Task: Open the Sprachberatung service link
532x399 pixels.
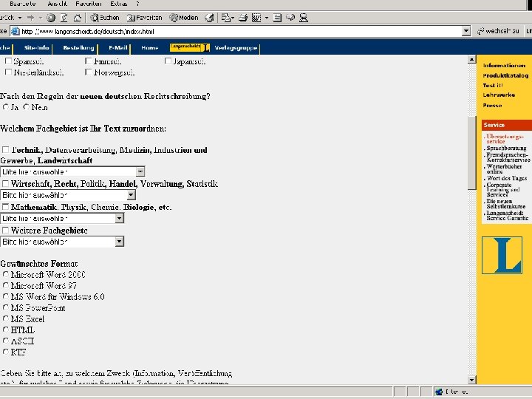Action: tap(507, 149)
